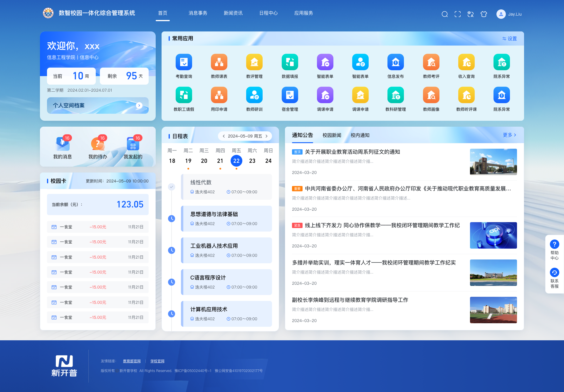Image resolution: width=564 pixels, height=392 pixels.
Task: Launch the 宿舍管理 app icon
Action: 290,95
